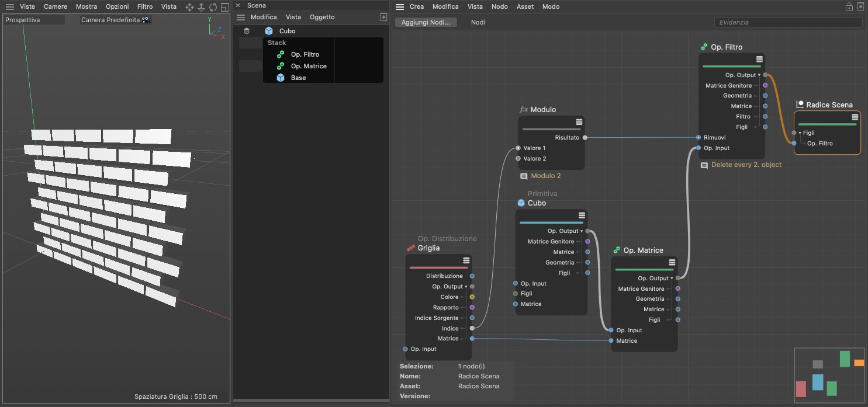Open the Modulo node menu icon
The image size is (868, 407).
pos(579,122)
